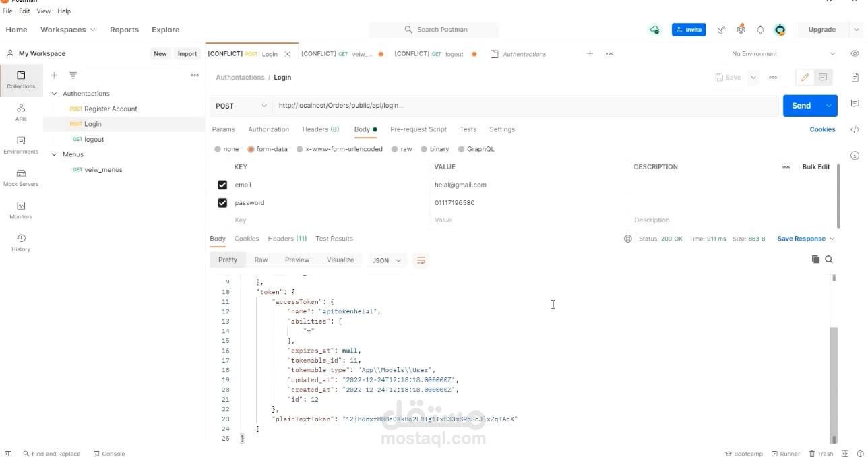The width and height of the screenshot is (868, 457).
Task: Open the History sidebar panel
Action: pos(21,242)
